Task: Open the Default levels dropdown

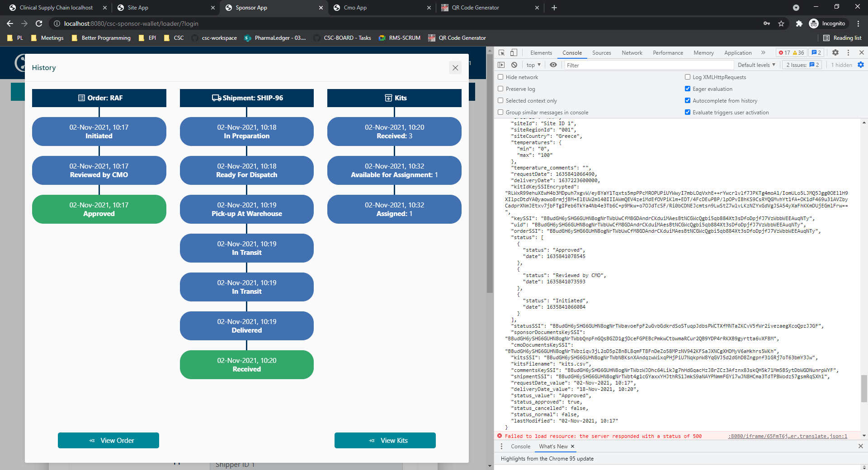Action: (x=756, y=65)
